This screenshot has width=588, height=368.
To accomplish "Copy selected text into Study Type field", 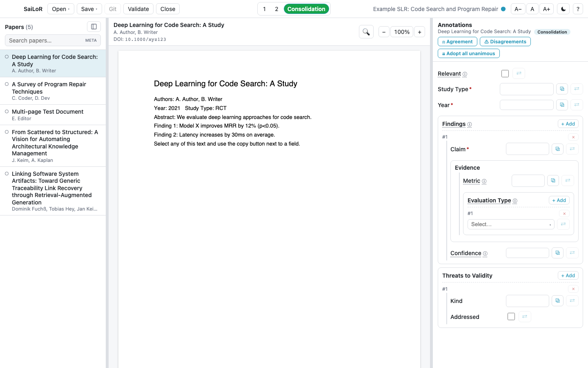I will click(x=562, y=89).
